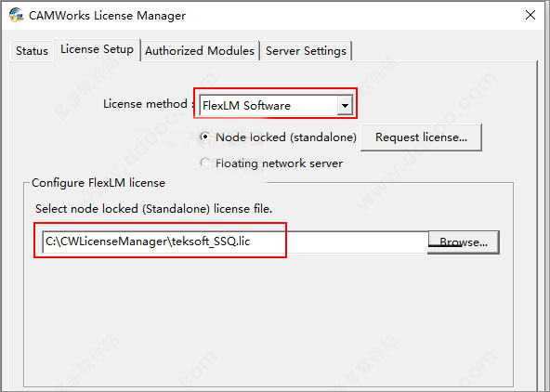Click the Node locked (standalone) label text

tap(286, 137)
